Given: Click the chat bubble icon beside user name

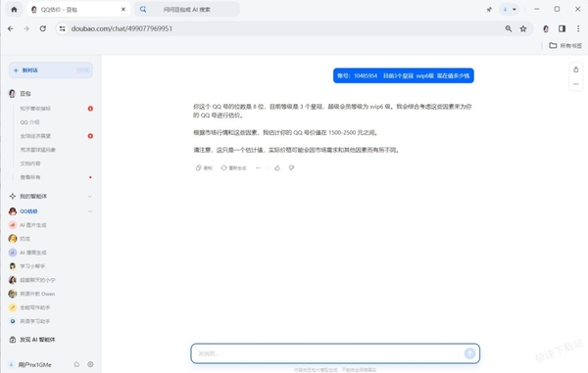Looking at the screenshot, I should pos(76,364).
